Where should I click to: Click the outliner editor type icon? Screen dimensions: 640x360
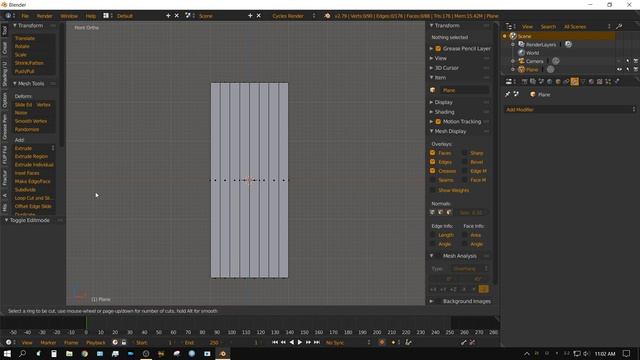[x=509, y=27]
